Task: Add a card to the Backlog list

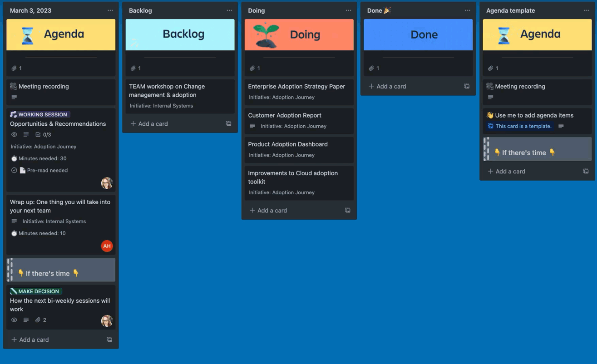Action: (x=149, y=123)
